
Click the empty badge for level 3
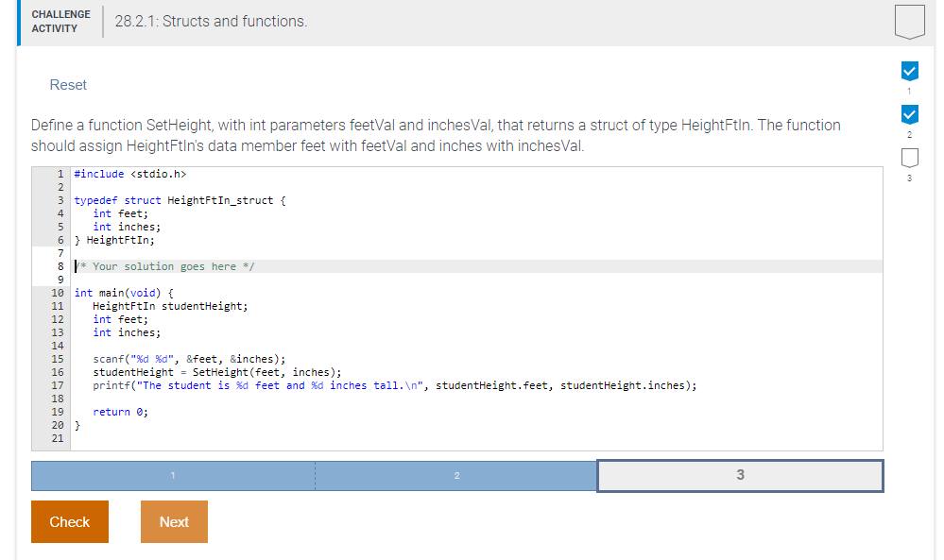[909, 158]
